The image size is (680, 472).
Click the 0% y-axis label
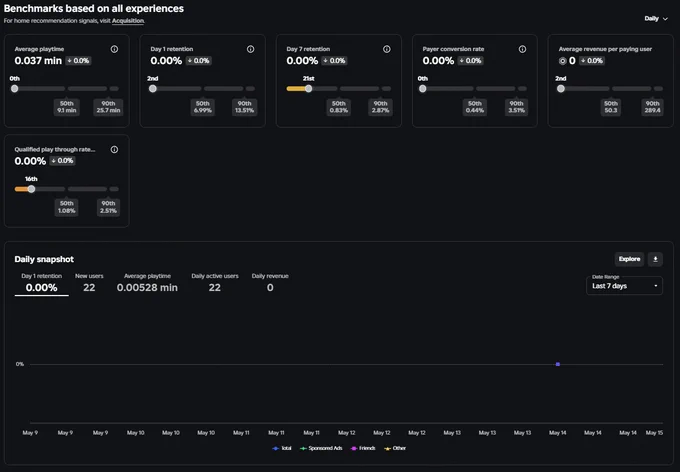tap(20, 364)
